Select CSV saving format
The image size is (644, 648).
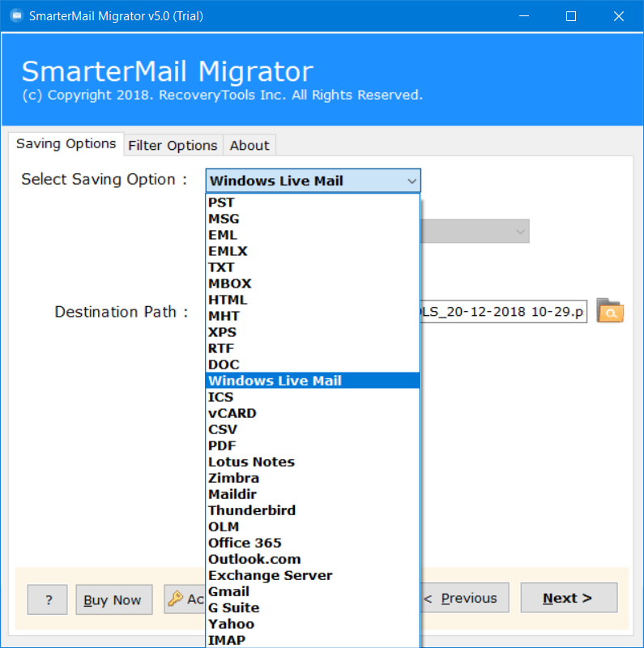point(313,429)
